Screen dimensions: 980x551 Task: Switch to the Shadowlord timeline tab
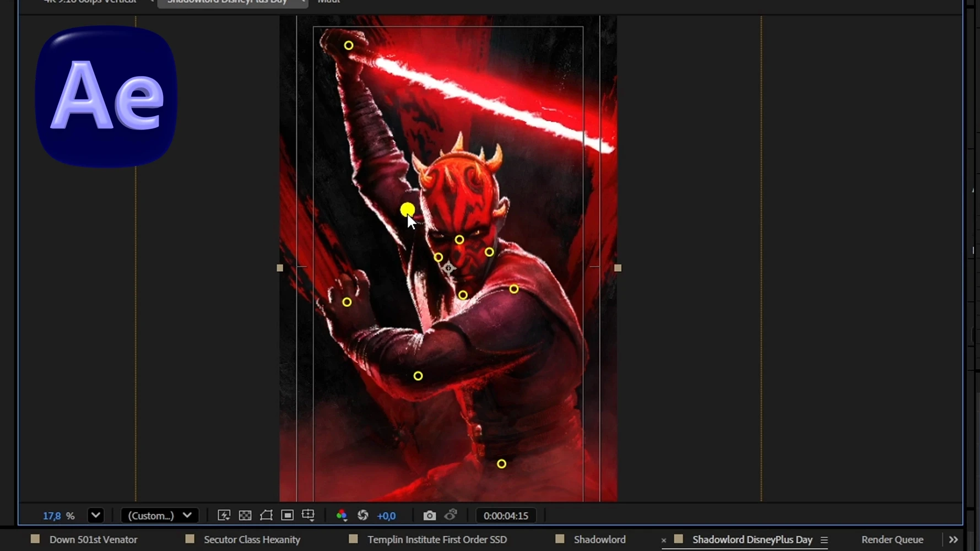(599, 539)
